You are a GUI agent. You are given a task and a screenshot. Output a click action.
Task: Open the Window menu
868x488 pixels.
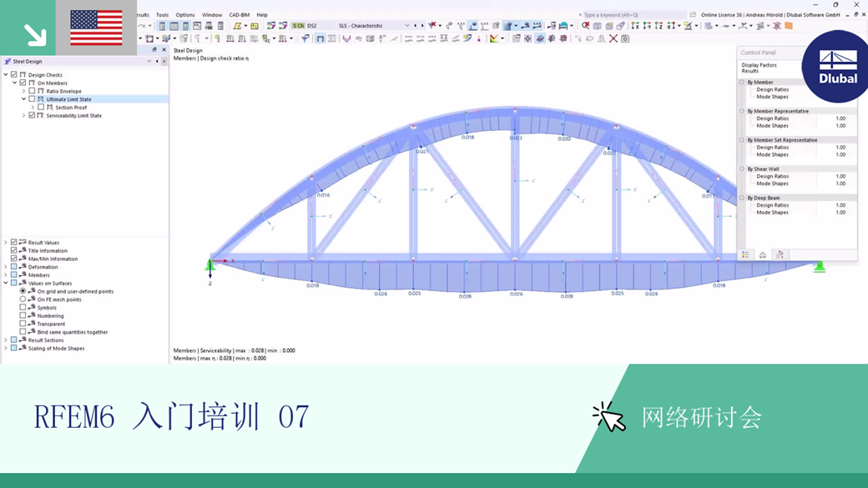coord(211,15)
